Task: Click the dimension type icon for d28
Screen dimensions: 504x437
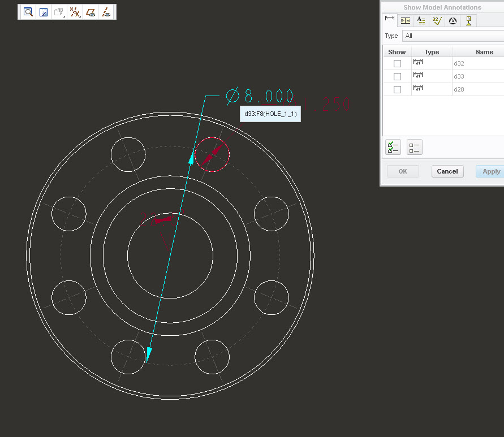Action: click(418, 88)
